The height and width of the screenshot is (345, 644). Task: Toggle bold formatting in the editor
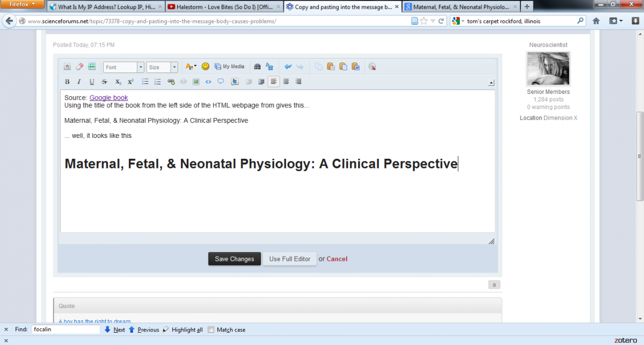tap(67, 82)
